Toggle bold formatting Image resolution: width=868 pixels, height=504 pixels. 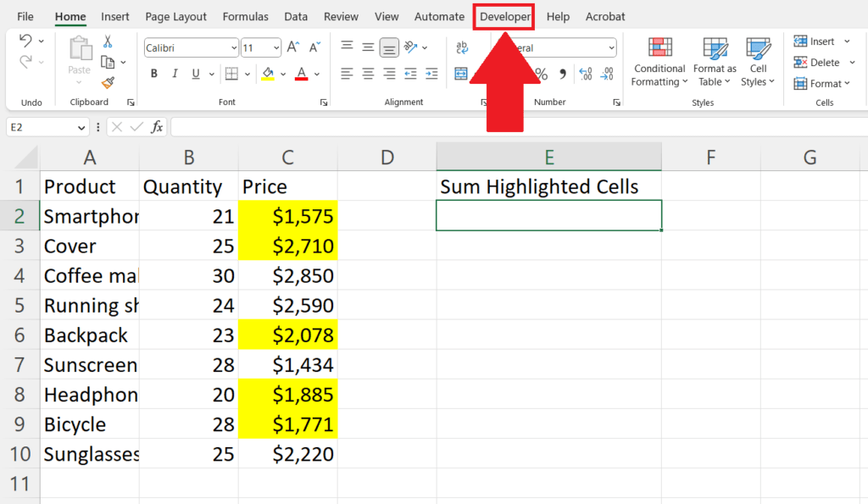153,74
